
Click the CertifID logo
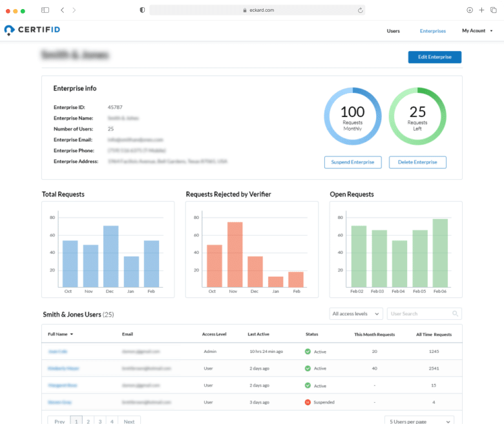coord(32,30)
